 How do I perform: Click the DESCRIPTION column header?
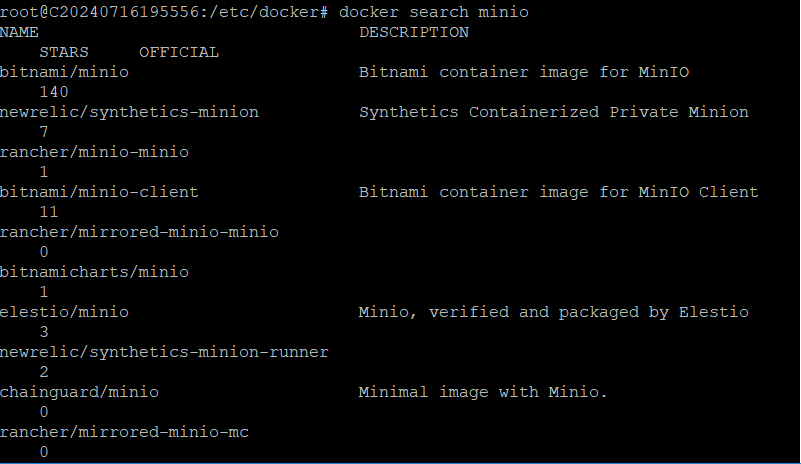414,32
